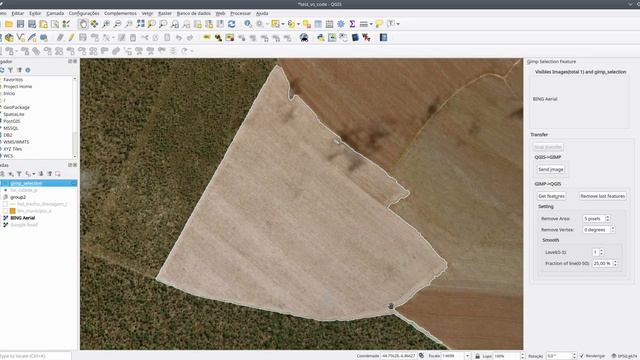The image size is (640, 360).
Task: Select the PostGIS browser entry
Action: [x=11, y=121]
